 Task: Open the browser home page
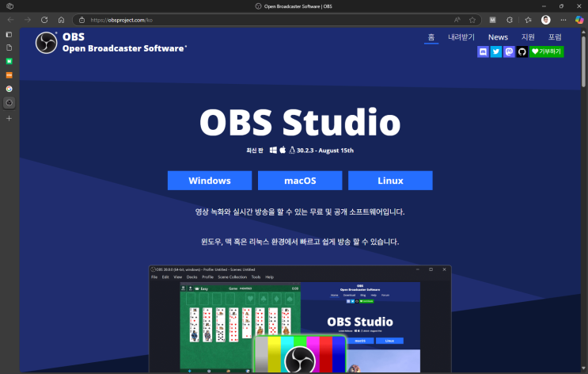(61, 20)
